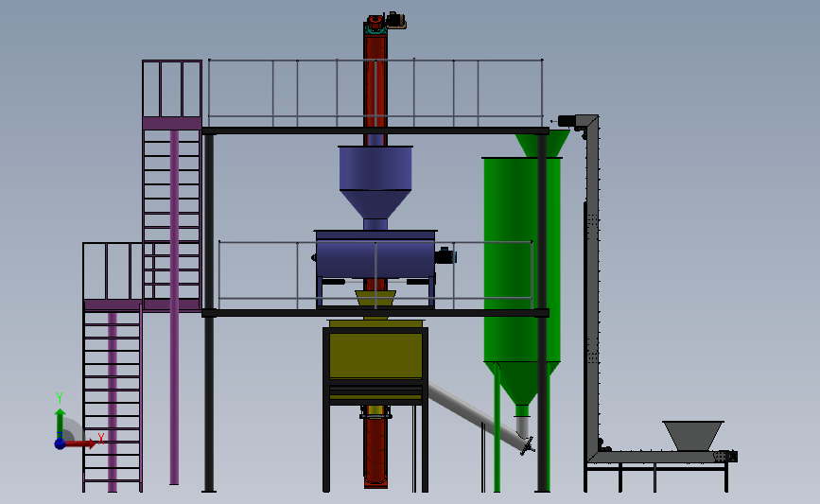Viewport: 820px width, 504px height.
Task: Click the red X axis arrow of the triad
Action: click(x=80, y=443)
